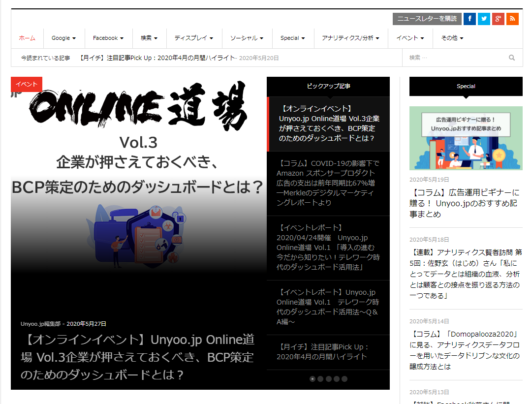
Task: Expand the ディスプレイ menu dropdown
Action: [x=194, y=38]
